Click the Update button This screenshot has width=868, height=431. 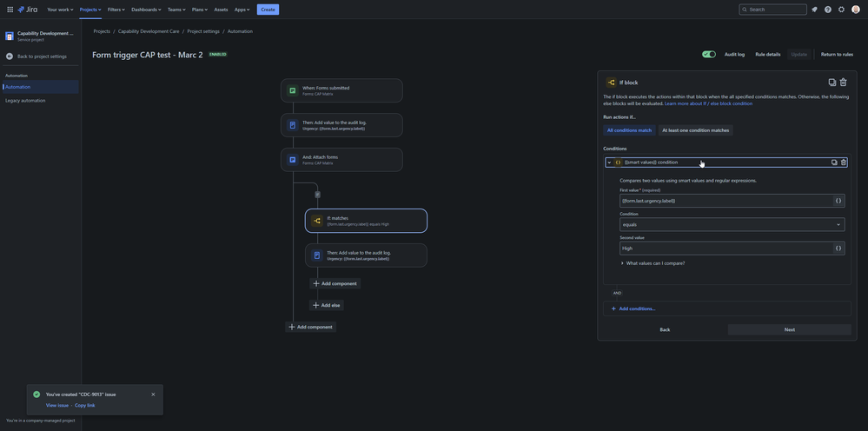pyautogui.click(x=798, y=54)
